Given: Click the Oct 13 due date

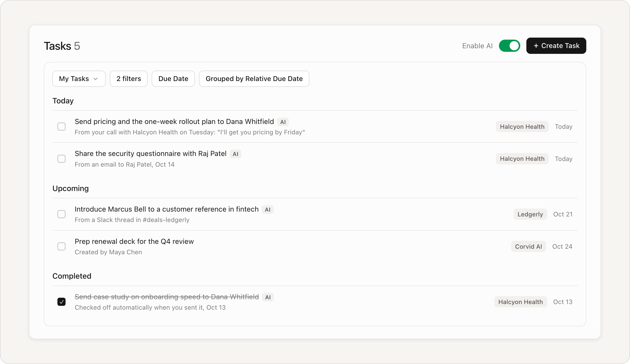Looking at the screenshot, I should point(563,302).
